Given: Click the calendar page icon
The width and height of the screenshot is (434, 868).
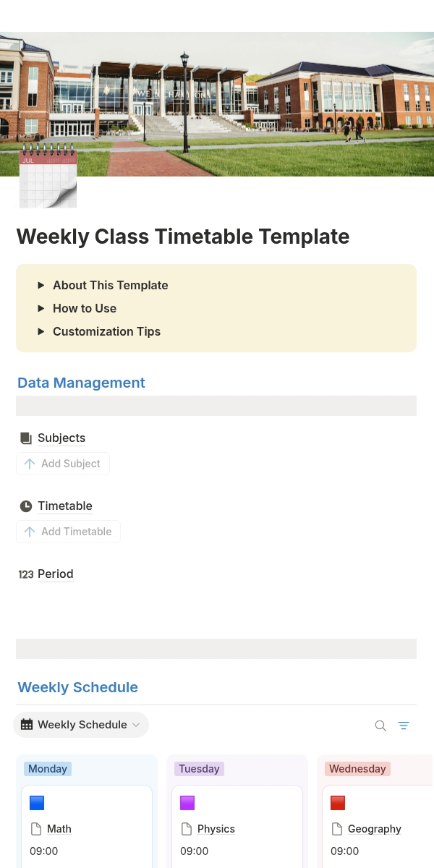Looking at the screenshot, I should [x=48, y=176].
